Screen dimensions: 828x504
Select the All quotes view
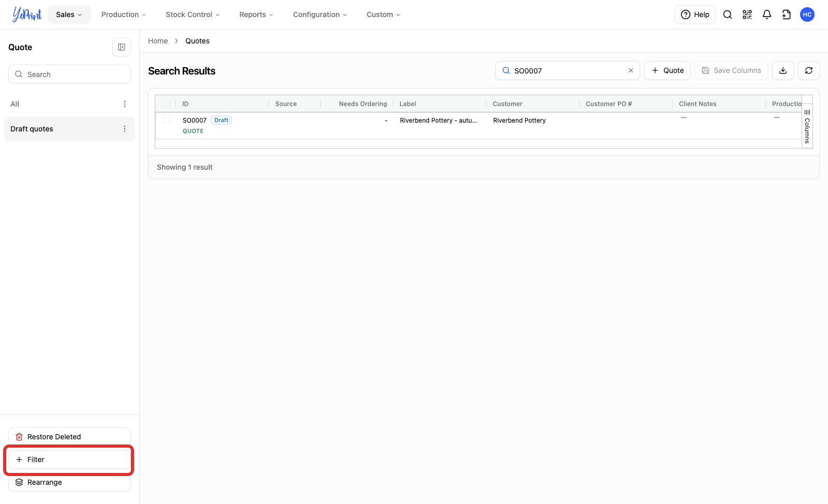(69, 104)
